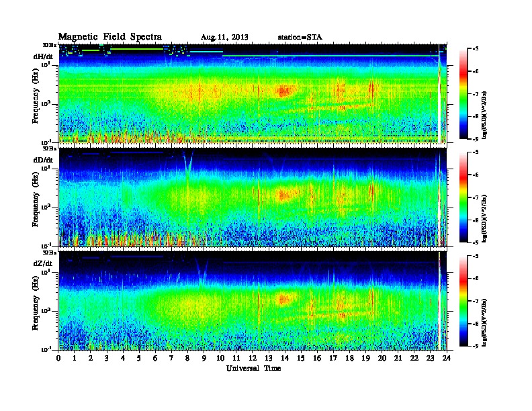
Task: Click the "station=STA" label
Action: 300,38
